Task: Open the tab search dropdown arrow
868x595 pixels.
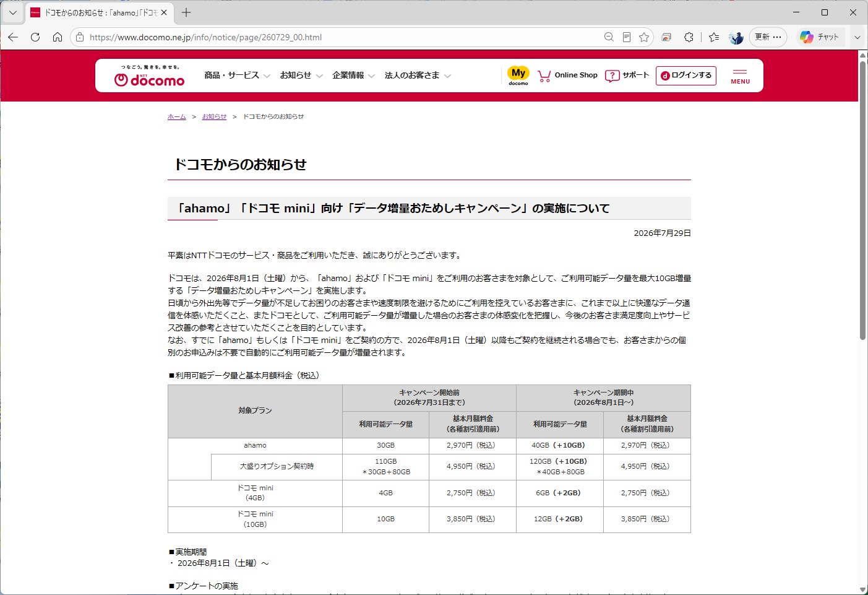Action: 12,12
